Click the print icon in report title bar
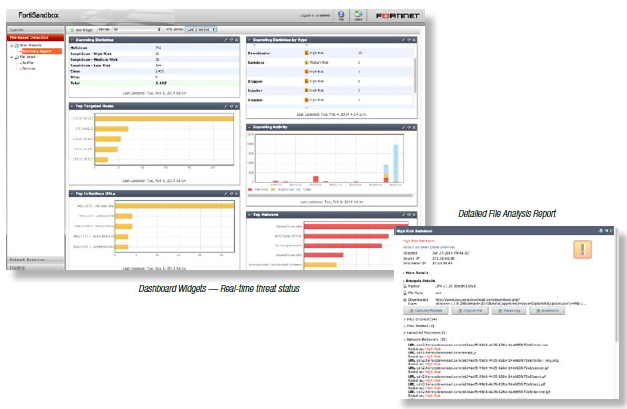Screen dimensions: 627x409 coord(600,231)
